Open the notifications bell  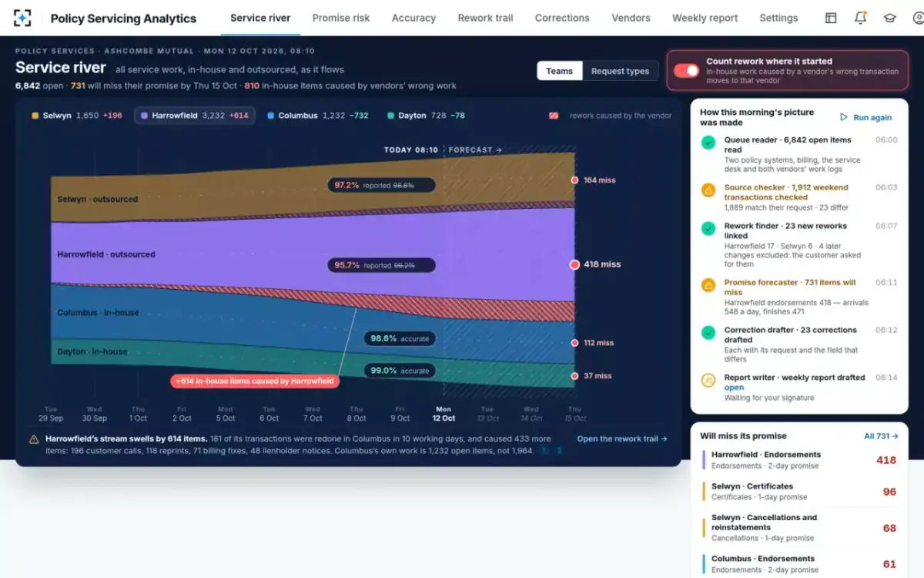click(860, 18)
